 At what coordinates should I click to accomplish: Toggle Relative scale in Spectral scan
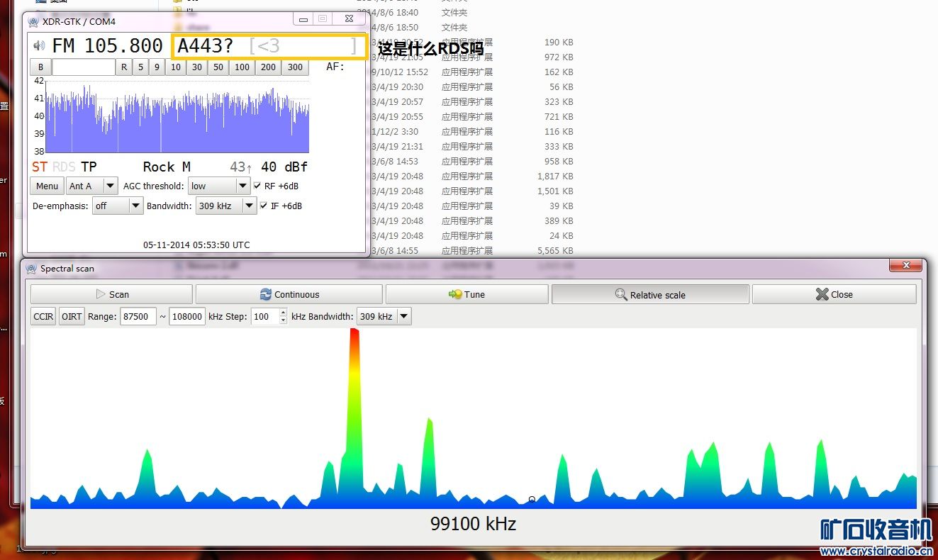click(649, 294)
